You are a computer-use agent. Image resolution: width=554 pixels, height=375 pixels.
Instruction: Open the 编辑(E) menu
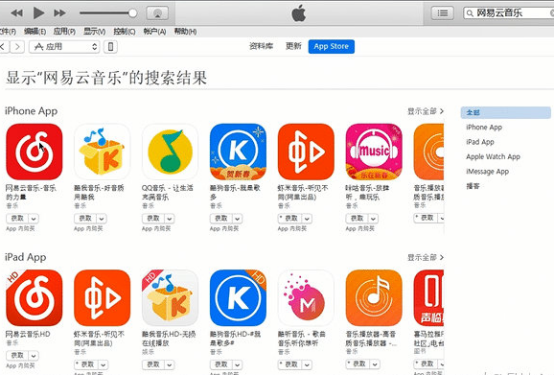click(x=35, y=31)
